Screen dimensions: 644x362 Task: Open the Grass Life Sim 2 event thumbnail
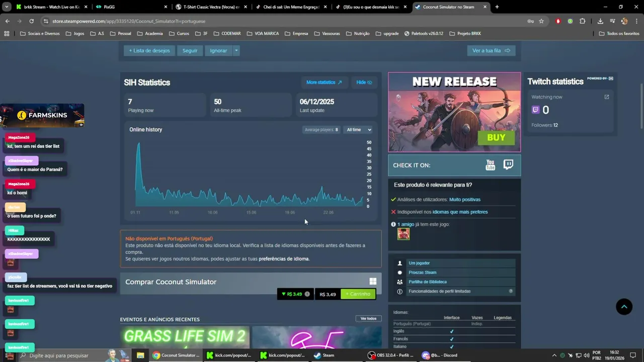tap(185, 337)
